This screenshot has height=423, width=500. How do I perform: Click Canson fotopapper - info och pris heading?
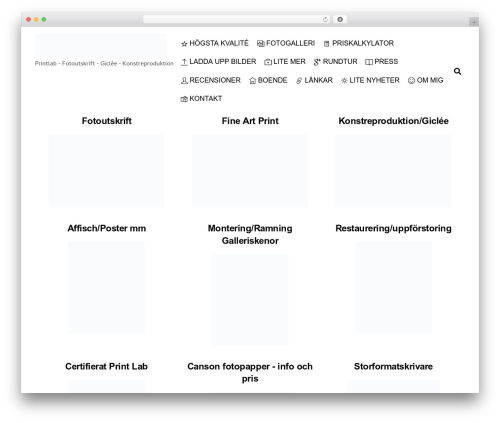[x=250, y=372]
